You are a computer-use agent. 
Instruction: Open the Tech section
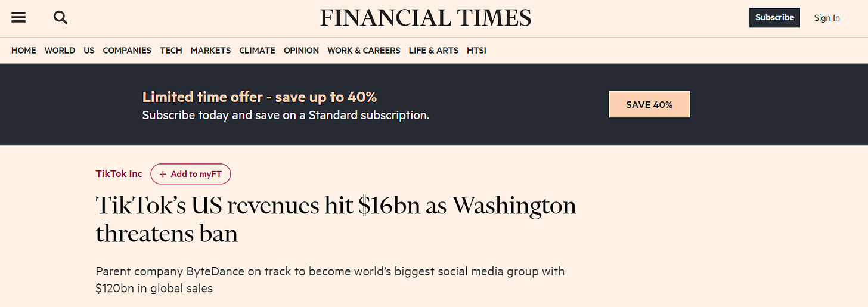171,51
